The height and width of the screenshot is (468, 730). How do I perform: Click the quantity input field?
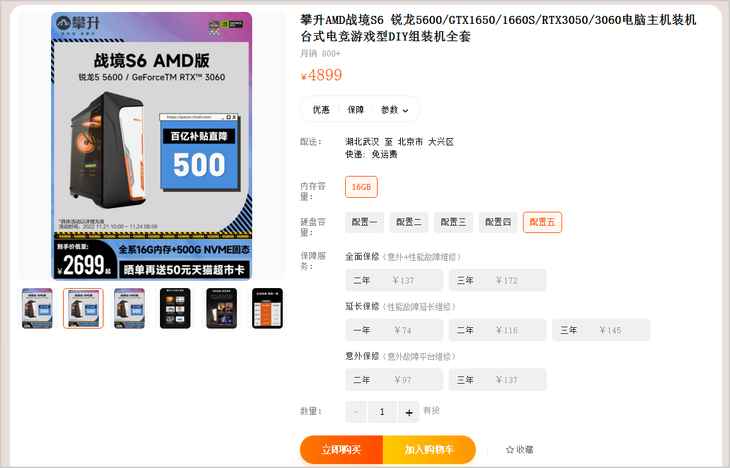tap(382, 412)
